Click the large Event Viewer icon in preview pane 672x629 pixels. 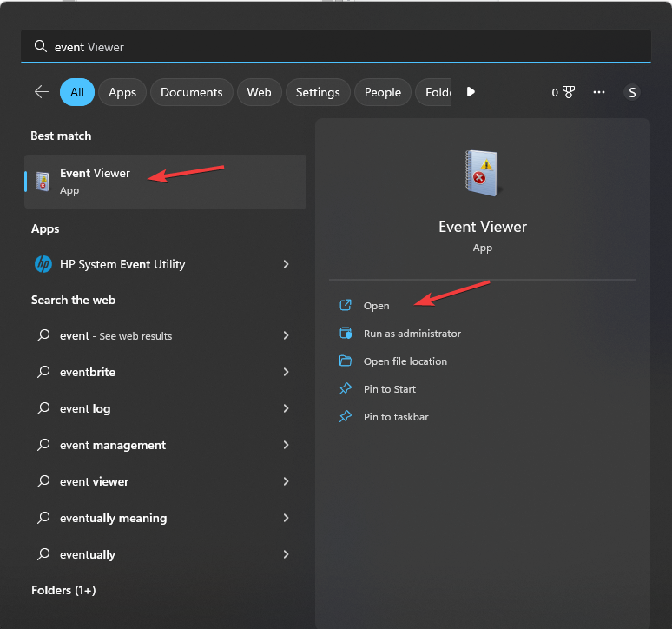click(483, 173)
